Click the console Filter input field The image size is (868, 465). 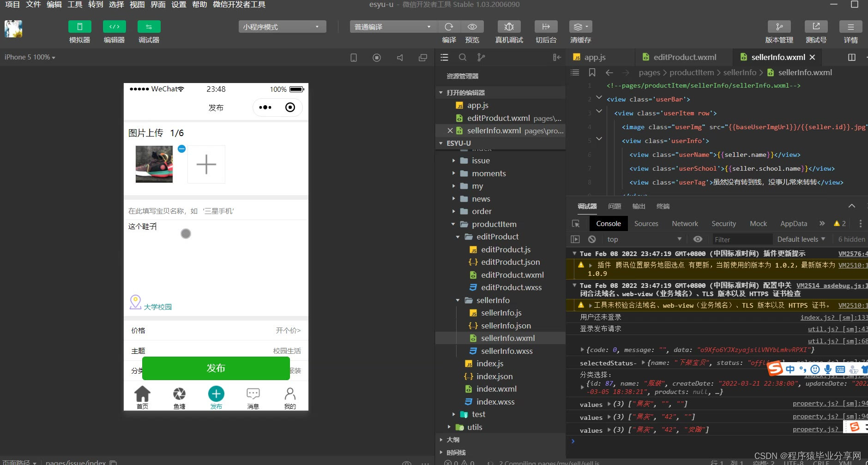741,239
